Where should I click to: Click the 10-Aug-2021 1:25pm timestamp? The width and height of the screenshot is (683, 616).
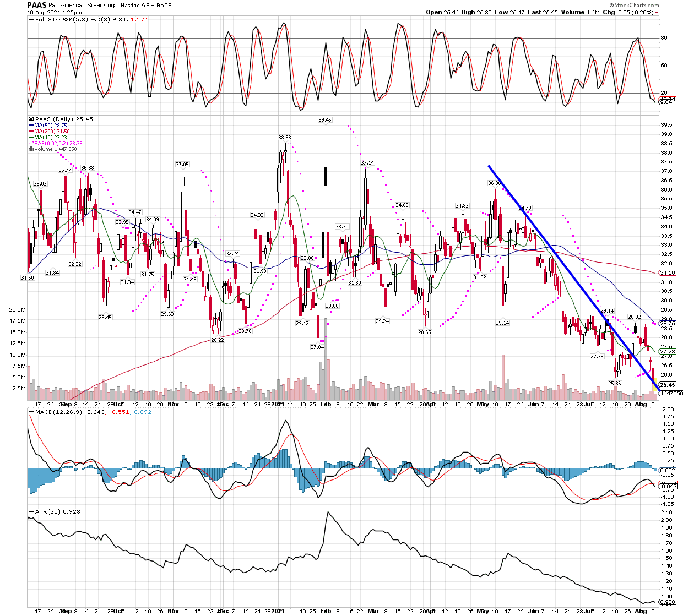pos(54,12)
